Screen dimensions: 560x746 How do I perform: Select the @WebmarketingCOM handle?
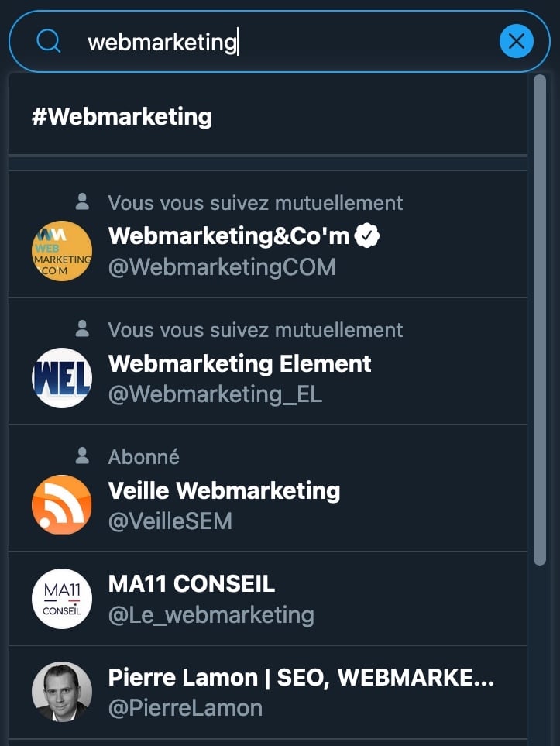tap(222, 267)
